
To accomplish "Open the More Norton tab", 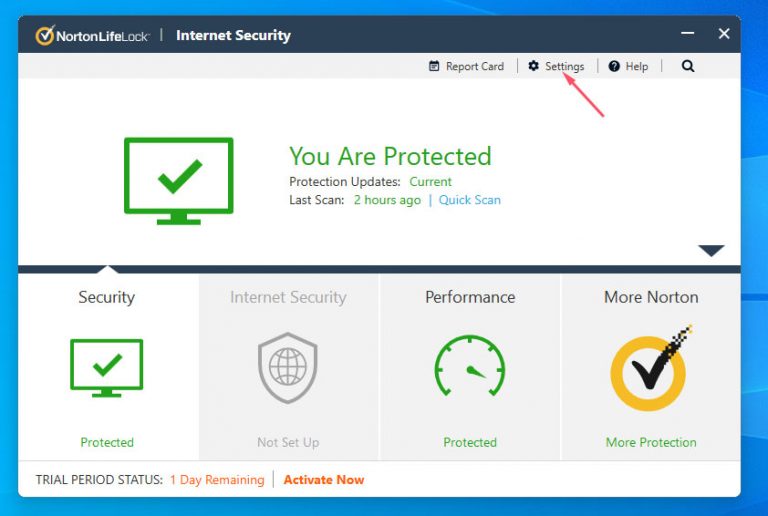I will [651, 297].
